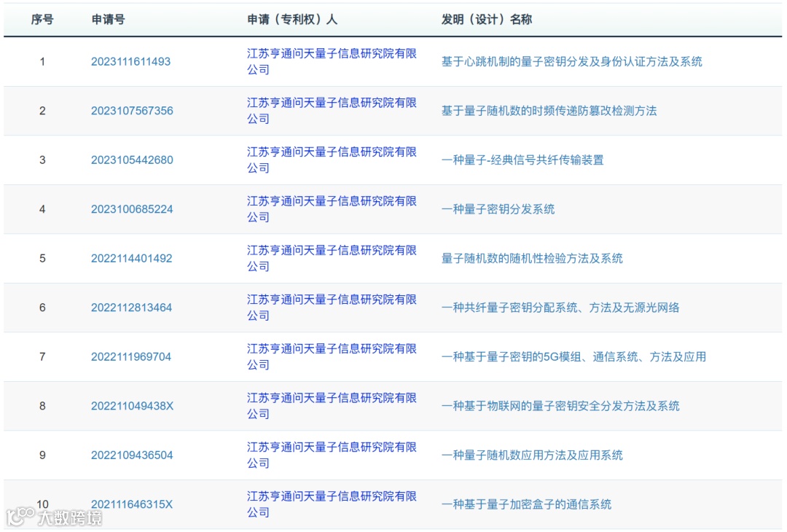Click the 申请（专利权）人 column header
Viewport: 787px width, 532px height.
tap(292, 20)
